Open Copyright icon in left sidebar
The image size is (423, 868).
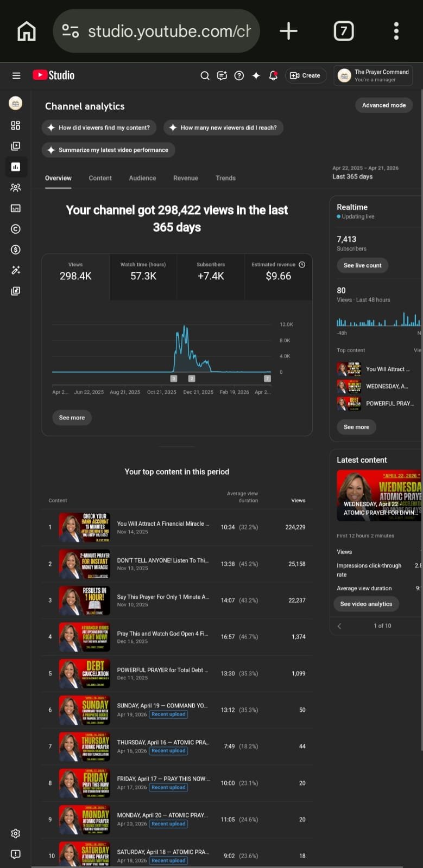click(16, 229)
